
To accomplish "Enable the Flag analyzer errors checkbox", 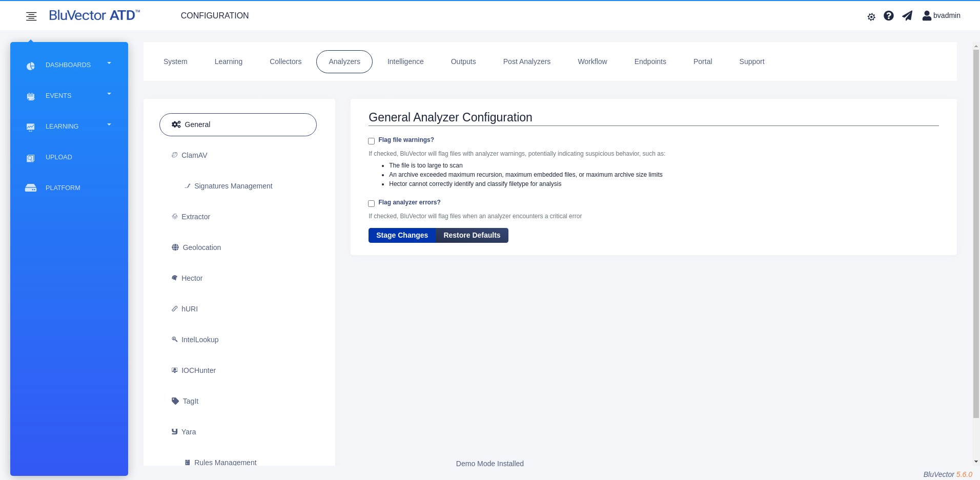I will pos(372,203).
